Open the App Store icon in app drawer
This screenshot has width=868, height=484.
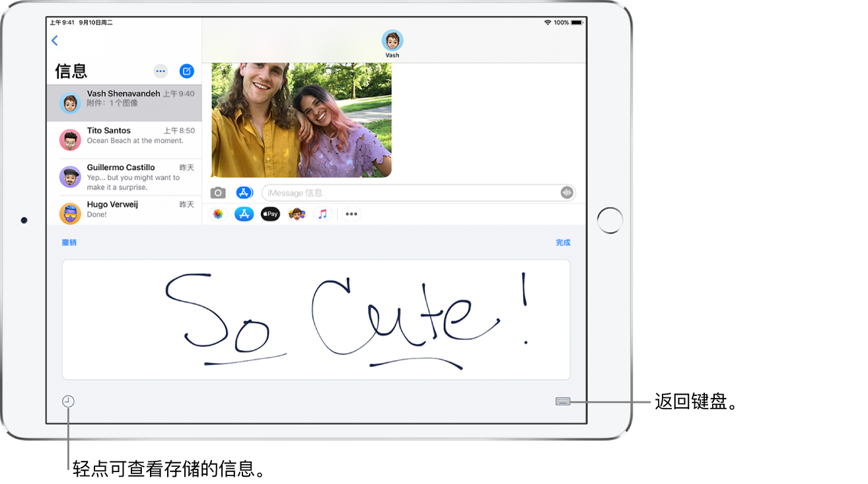click(244, 214)
